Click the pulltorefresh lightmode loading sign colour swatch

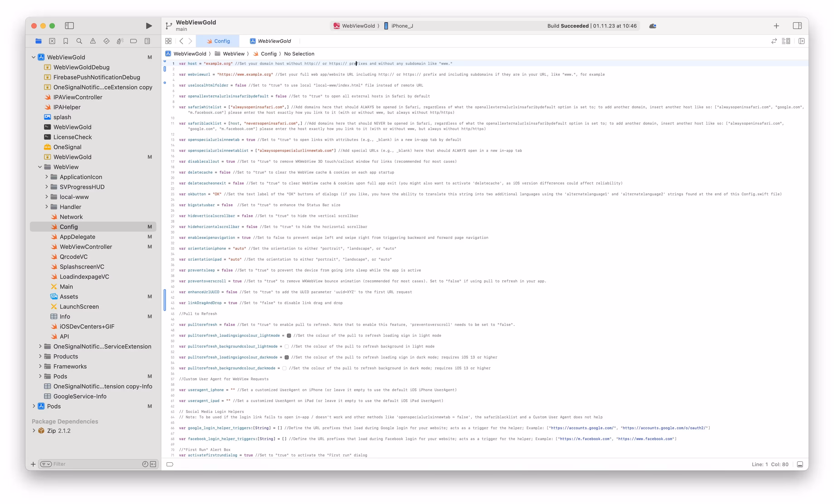pyautogui.click(x=289, y=335)
